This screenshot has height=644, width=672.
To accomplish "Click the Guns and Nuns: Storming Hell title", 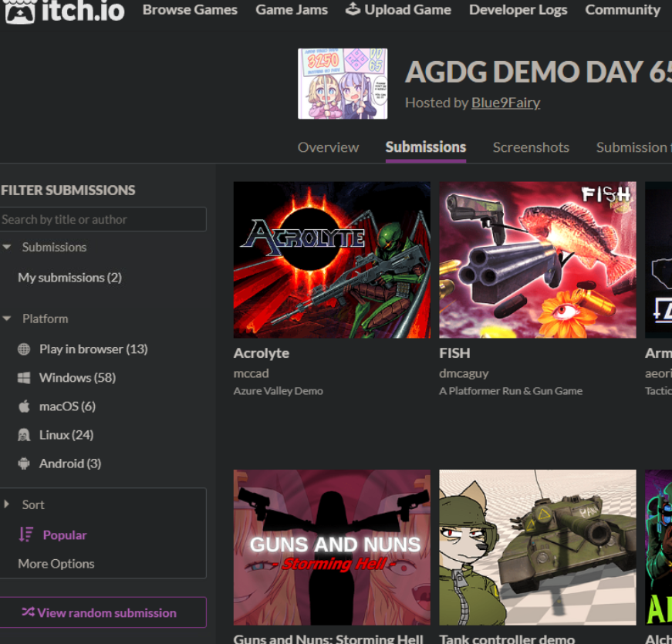I will click(329, 639).
